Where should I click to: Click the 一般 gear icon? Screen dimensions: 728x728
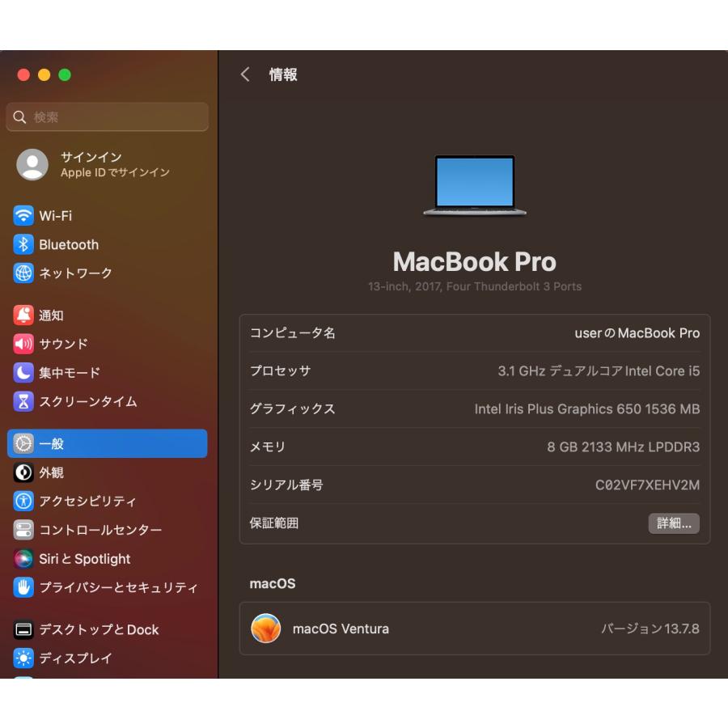coord(23,444)
